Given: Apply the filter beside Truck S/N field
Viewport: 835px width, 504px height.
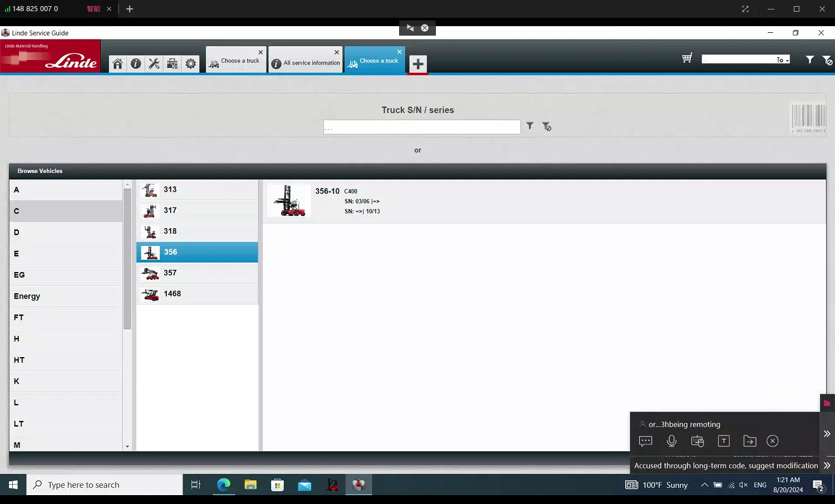Looking at the screenshot, I should pyautogui.click(x=530, y=126).
